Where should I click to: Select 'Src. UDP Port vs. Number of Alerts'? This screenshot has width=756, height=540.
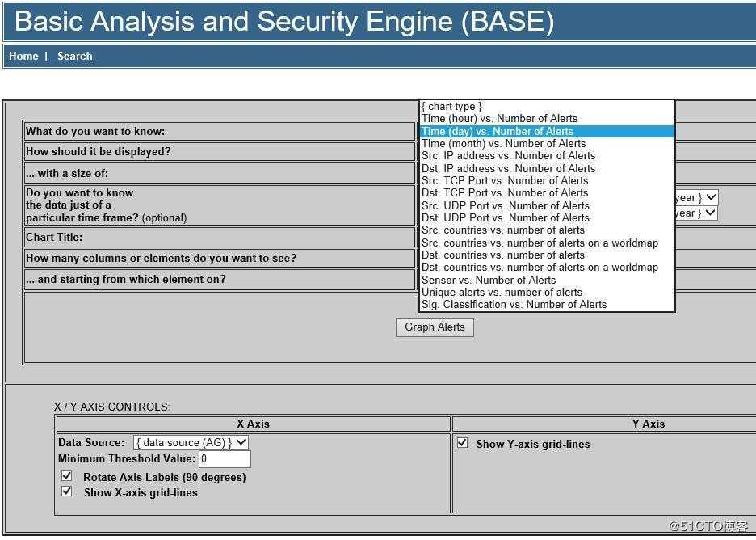[547, 205]
